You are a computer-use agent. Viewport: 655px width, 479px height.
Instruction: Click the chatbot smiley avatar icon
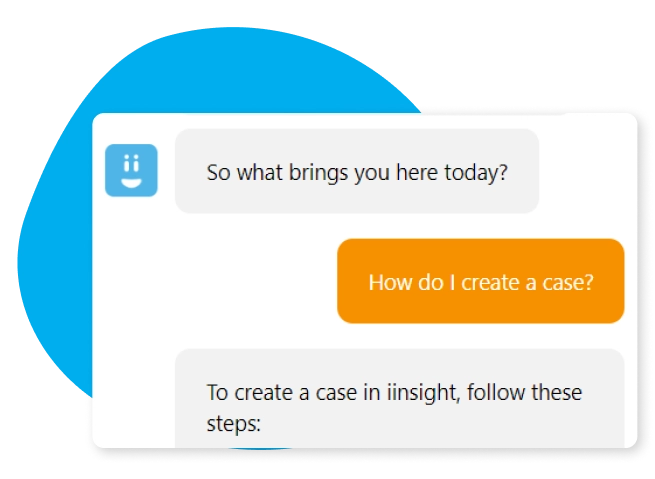pyautogui.click(x=131, y=170)
